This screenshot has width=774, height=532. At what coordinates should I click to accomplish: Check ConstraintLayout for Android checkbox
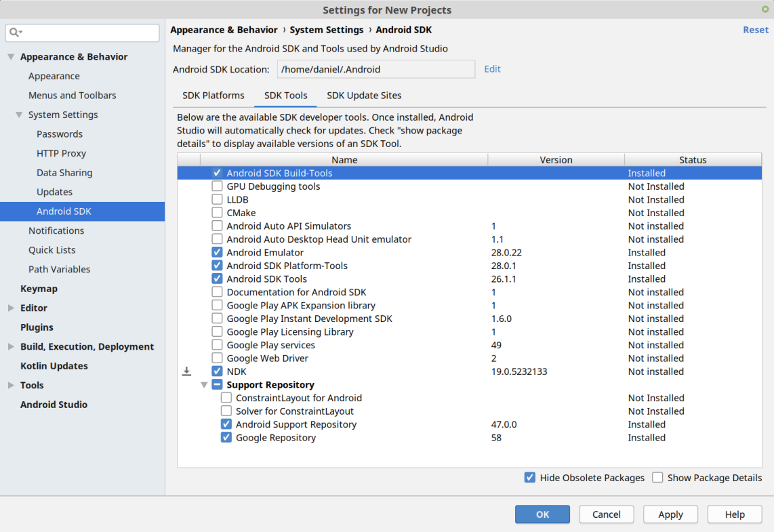pos(226,397)
